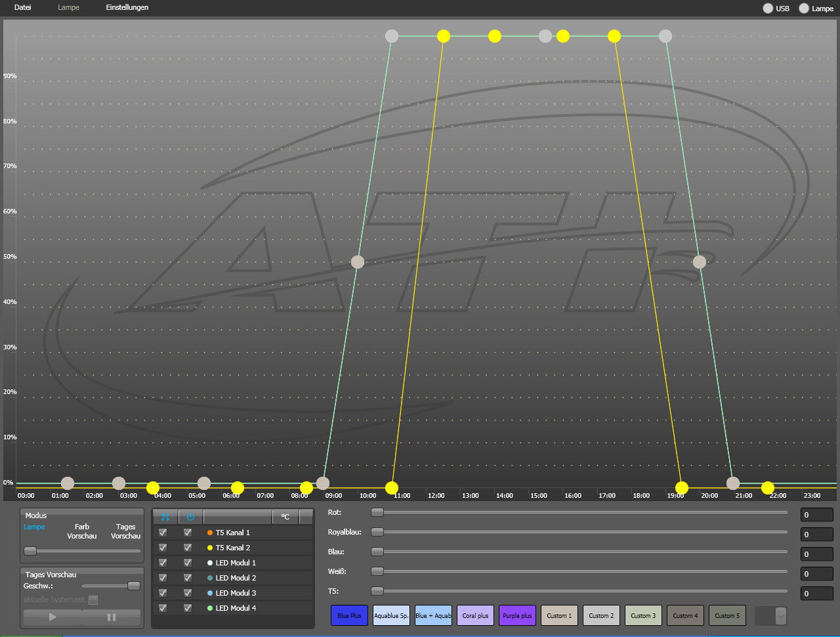The height and width of the screenshot is (637, 840).
Task: Select gray curve point near 20:45 at 0%
Action: 733,483
